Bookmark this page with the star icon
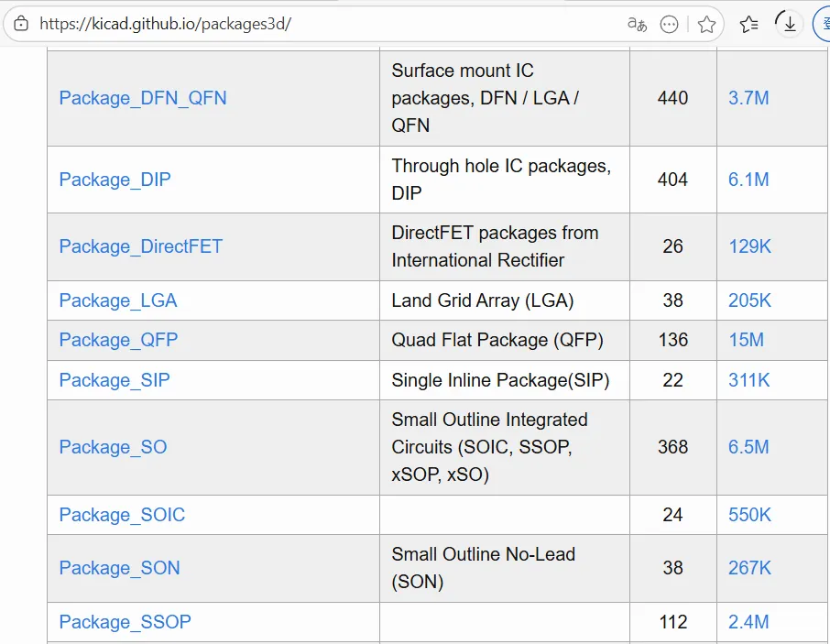 click(x=706, y=25)
